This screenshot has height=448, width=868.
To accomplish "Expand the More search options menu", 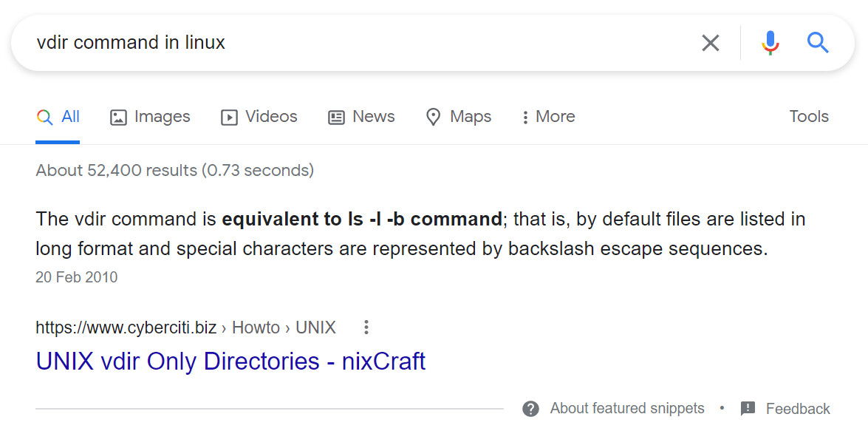I will point(547,117).
